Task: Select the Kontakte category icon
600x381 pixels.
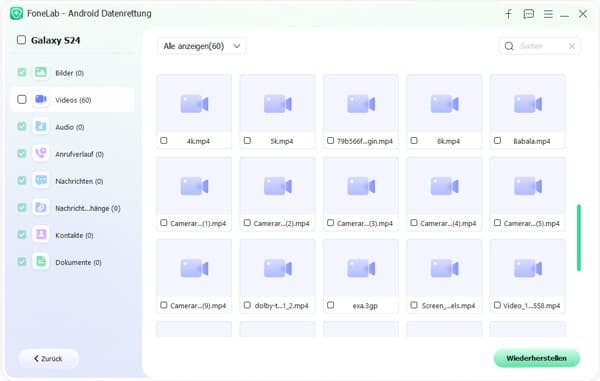Action: point(41,235)
